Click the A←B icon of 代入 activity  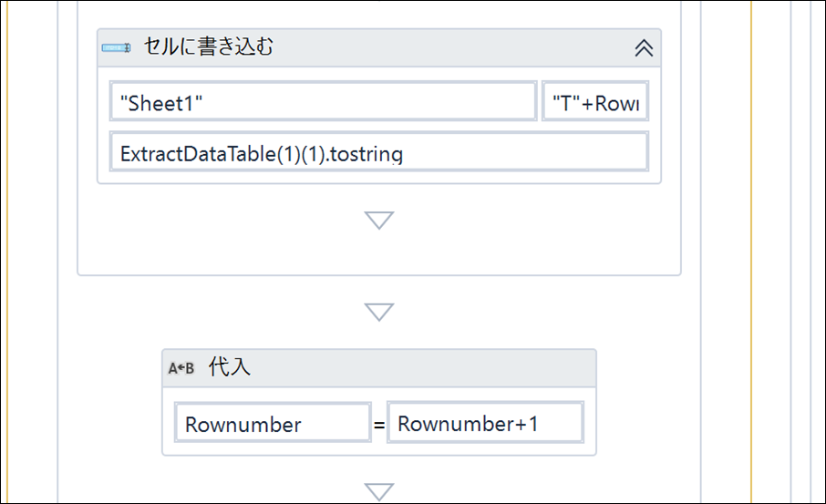click(x=181, y=368)
